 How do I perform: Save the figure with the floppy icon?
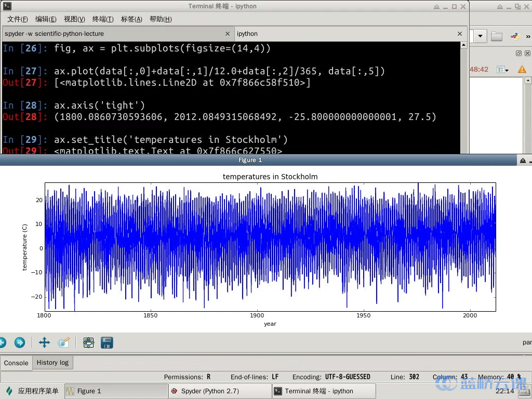107,342
